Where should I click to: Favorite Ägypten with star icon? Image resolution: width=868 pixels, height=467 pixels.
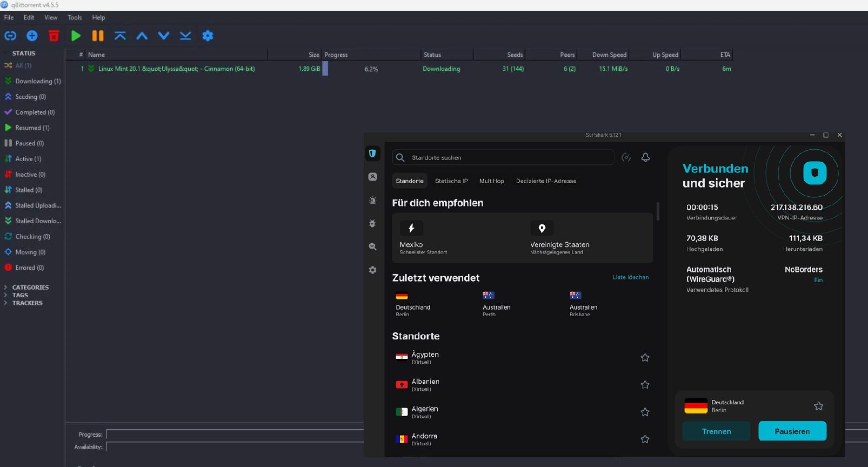tap(645, 357)
